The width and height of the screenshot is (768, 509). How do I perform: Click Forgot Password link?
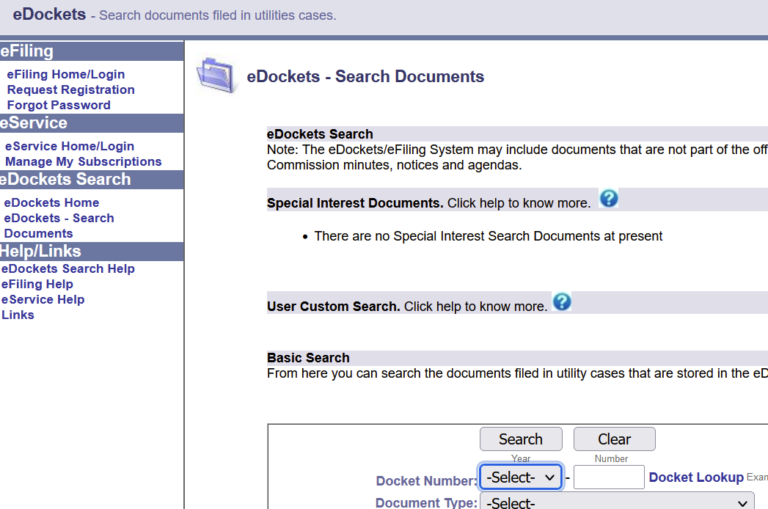point(58,105)
